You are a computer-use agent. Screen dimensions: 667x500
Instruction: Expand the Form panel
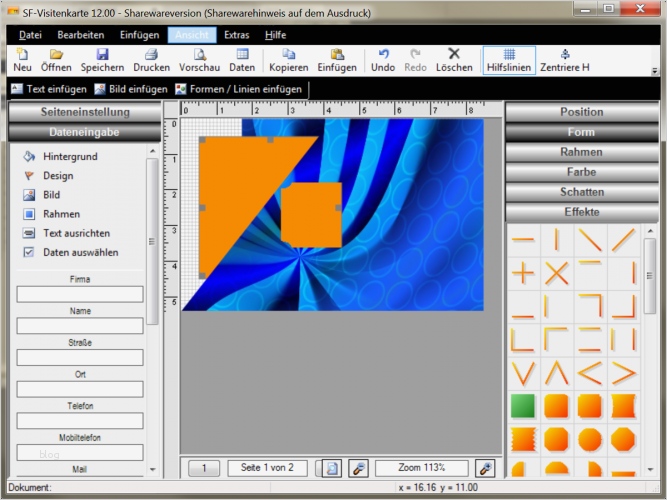582,132
